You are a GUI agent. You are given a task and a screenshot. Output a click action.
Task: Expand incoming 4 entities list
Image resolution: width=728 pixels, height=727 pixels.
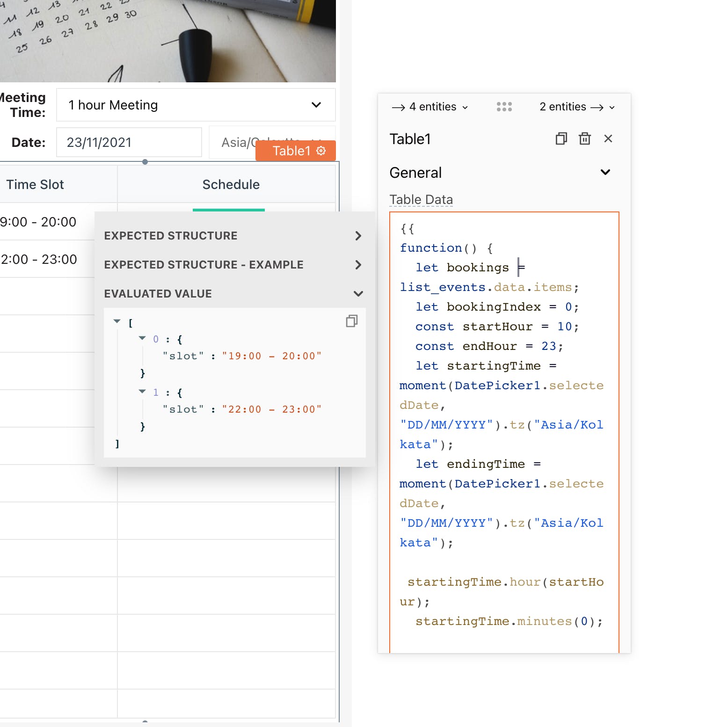coord(430,107)
